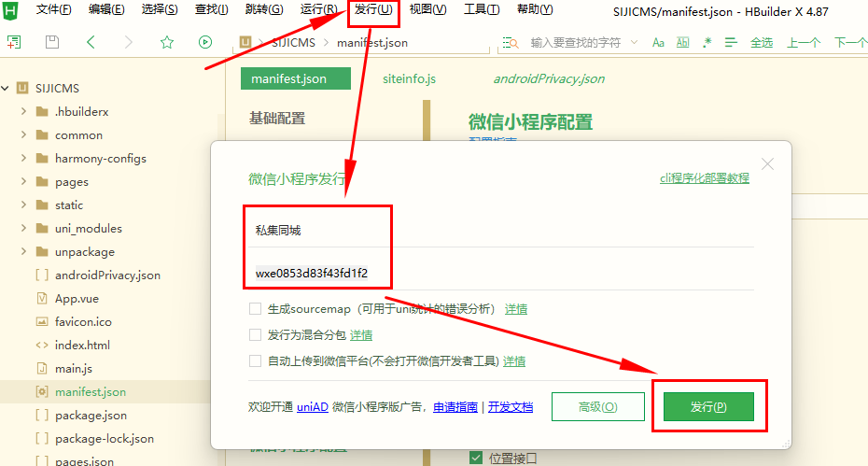Expand the common folder

[23, 134]
